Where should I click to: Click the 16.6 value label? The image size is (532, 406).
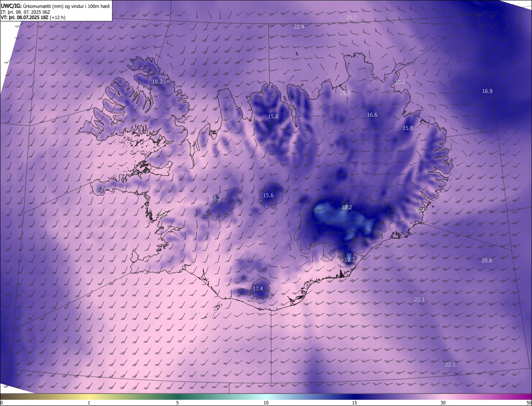coord(372,115)
